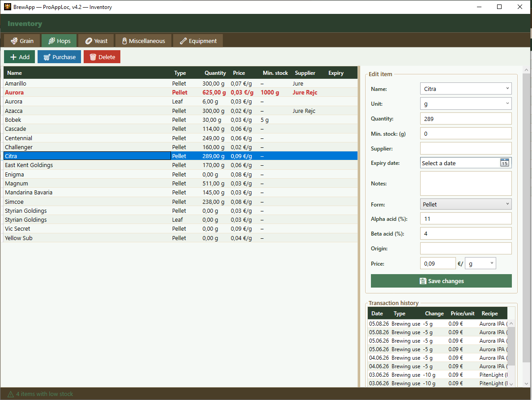Edit the Alpha acid field
Viewport: 532px width, 400px height.
(x=465, y=219)
